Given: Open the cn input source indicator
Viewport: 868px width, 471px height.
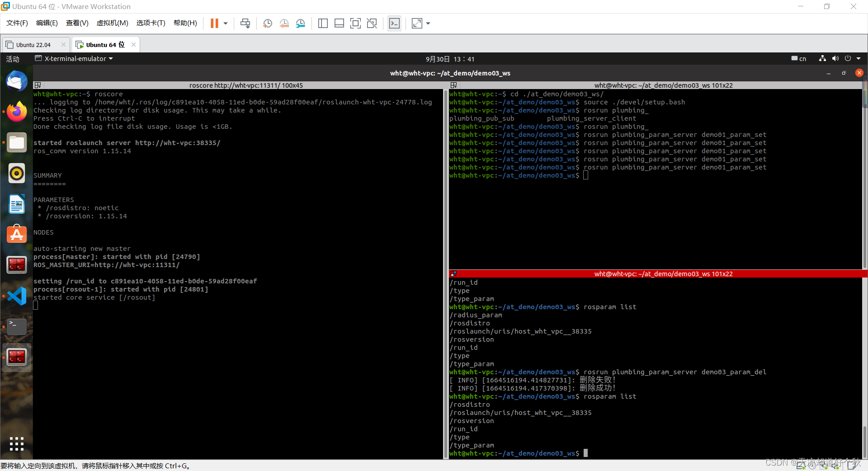Looking at the screenshot, I should [799, 59].
